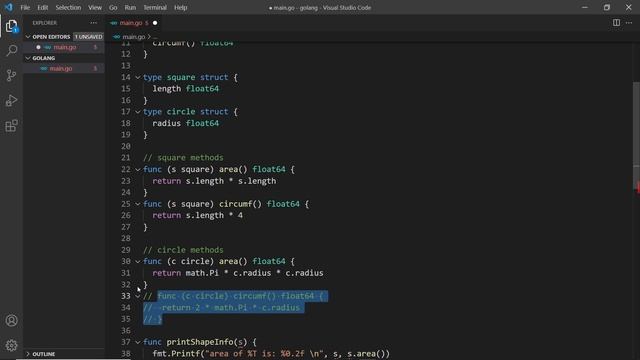The height and width of the screenshot is (360, 640).
Task: Click 'return s.length * 4' line
Action: [x=198, y=216]
